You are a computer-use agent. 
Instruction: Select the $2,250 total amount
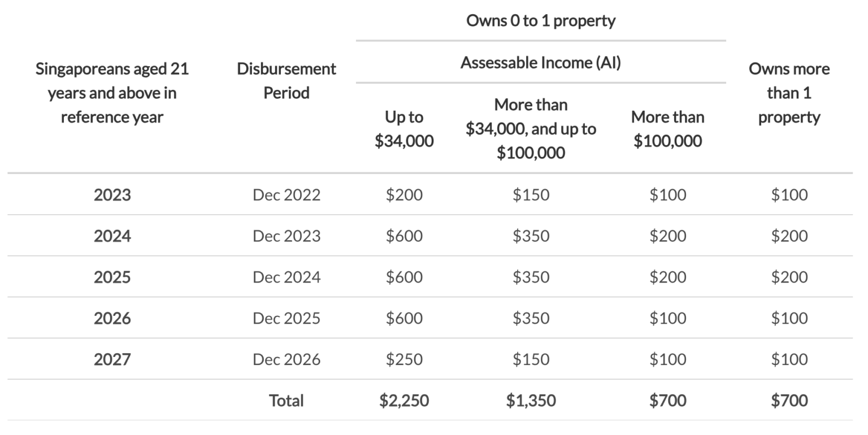point(404,401)
